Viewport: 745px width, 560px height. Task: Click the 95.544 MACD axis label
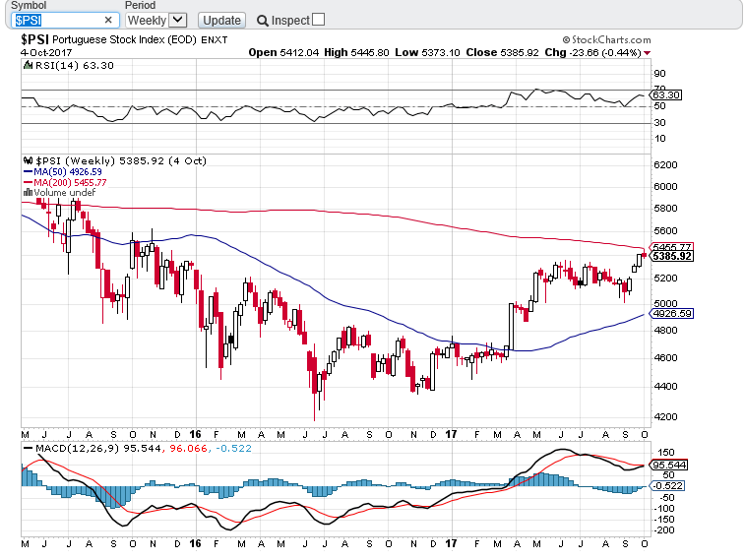(668, 465)
